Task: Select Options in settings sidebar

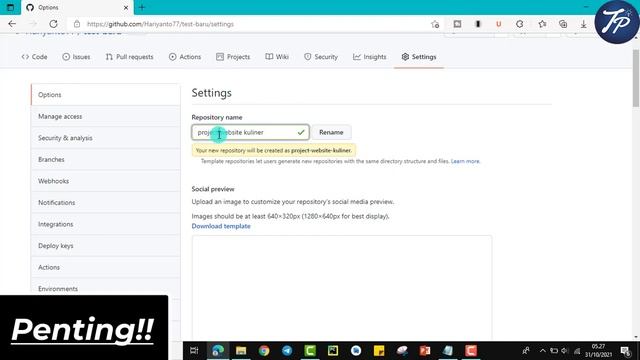Action: click(105, 95)
